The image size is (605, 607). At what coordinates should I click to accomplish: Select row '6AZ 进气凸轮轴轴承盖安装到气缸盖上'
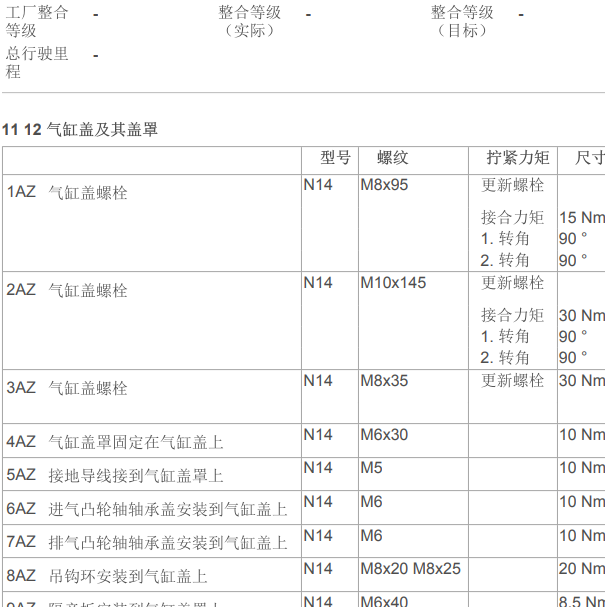(303, 508)
